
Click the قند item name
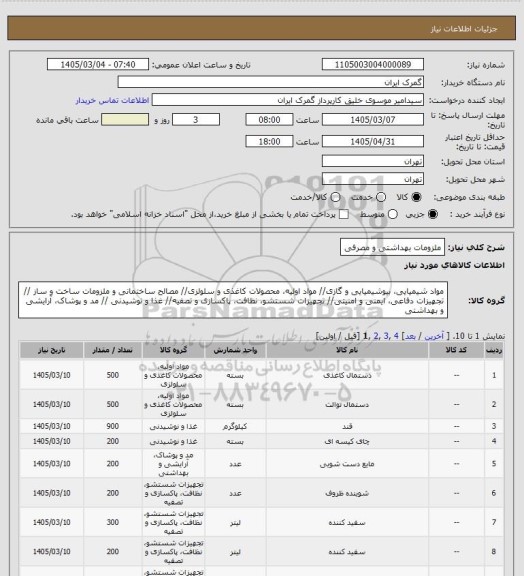347,426
